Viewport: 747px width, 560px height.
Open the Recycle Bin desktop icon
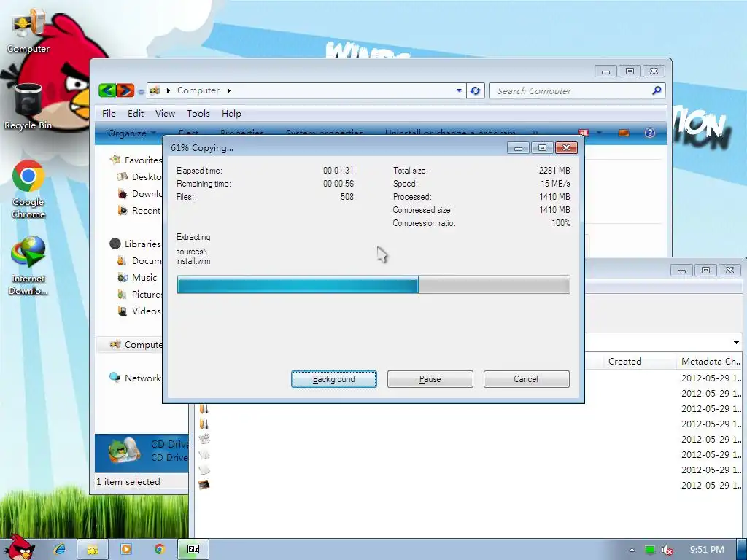coord(28,106)
